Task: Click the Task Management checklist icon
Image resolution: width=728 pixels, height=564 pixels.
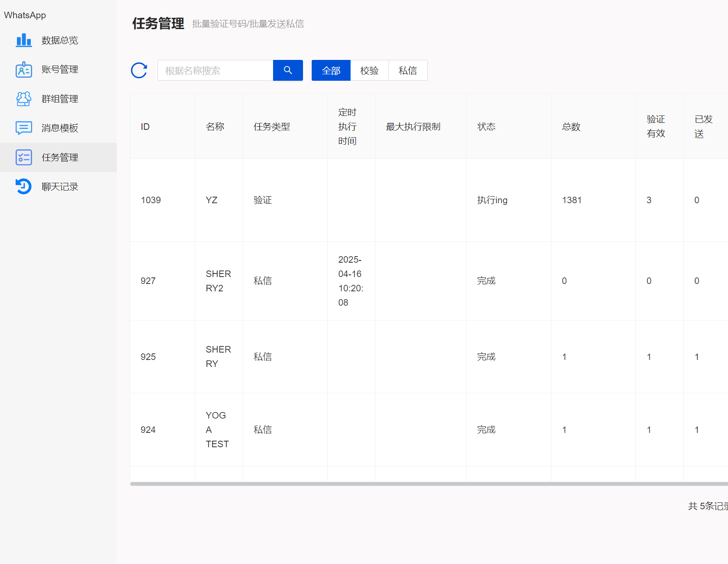Action: pos(23,158)
